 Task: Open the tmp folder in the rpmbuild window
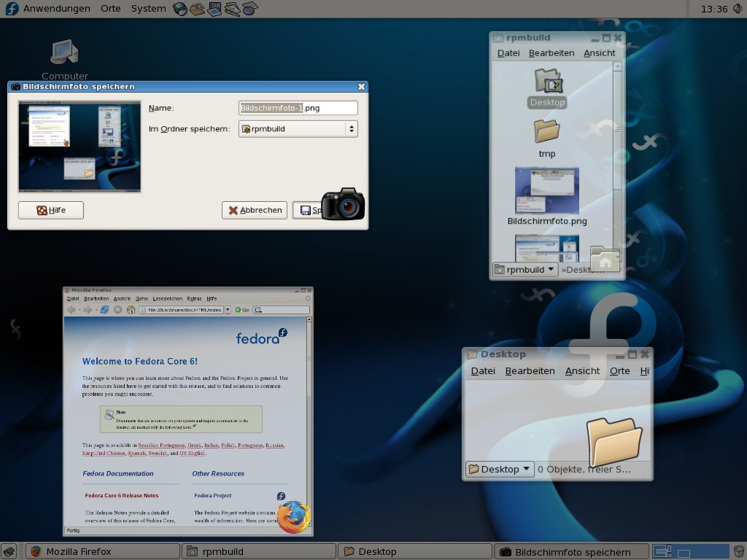(546, 132)
